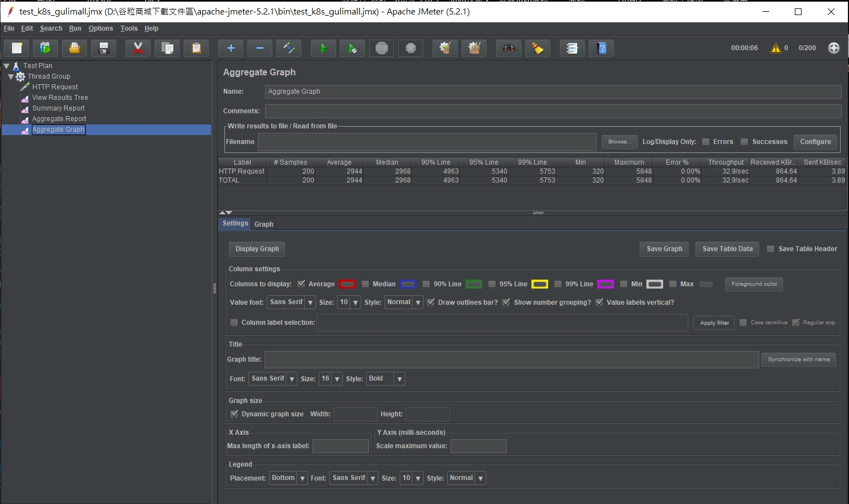Toggle the Save Table Header checkbox
Viewport: 849px width, 504px height.
(x=770, y=249)
